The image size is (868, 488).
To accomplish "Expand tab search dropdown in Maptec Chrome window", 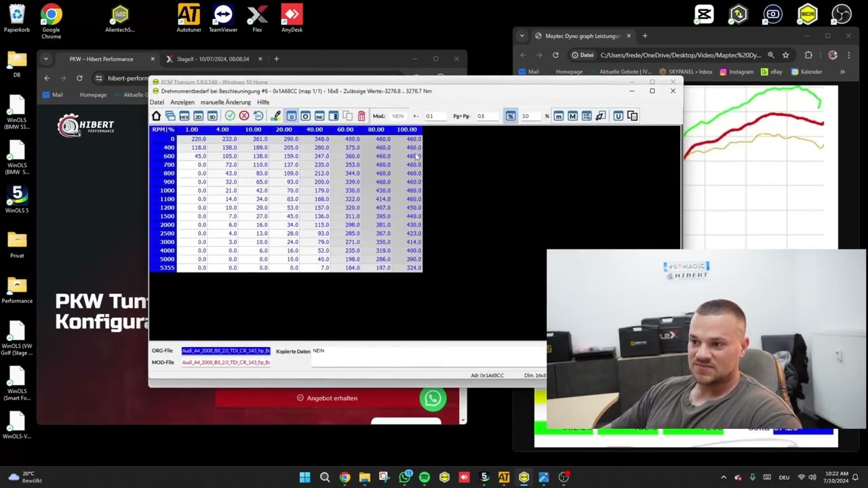I will [521, 36].
